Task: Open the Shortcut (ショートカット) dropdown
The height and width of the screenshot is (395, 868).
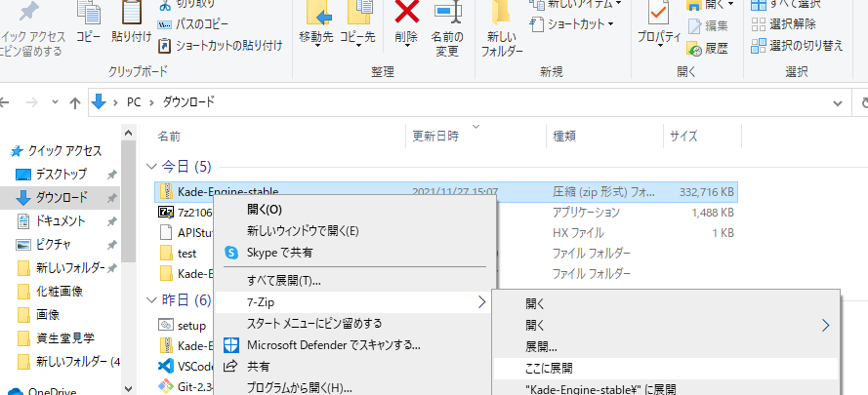Action: (x=572, y=24)
